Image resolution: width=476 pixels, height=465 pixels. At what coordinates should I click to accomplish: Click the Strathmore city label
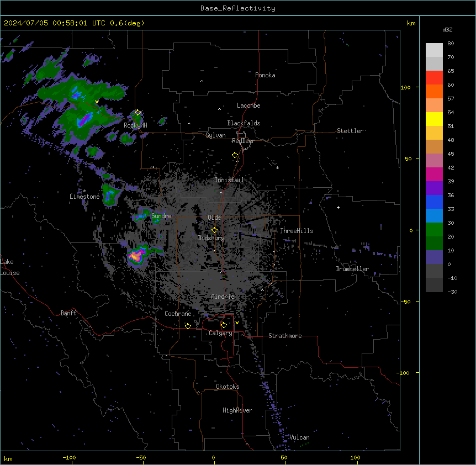(285, 336)
